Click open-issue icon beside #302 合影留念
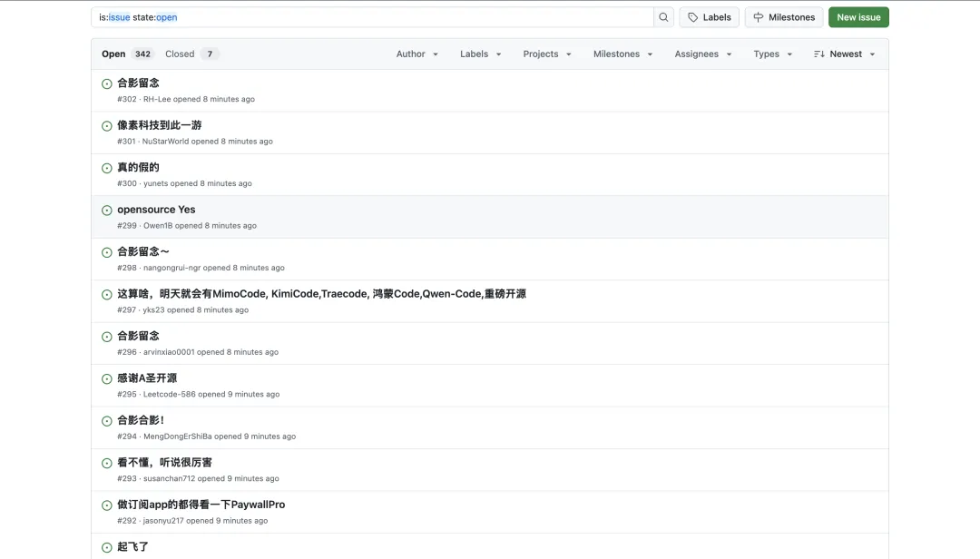The width and height of the screenshot is (980, 559). (107, 83)
